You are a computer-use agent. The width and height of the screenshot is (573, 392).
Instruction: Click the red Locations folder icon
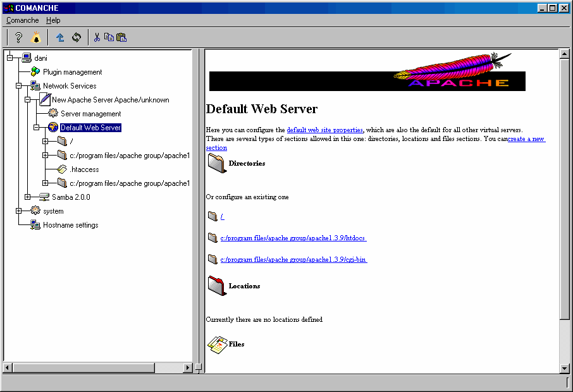point(216,286)
